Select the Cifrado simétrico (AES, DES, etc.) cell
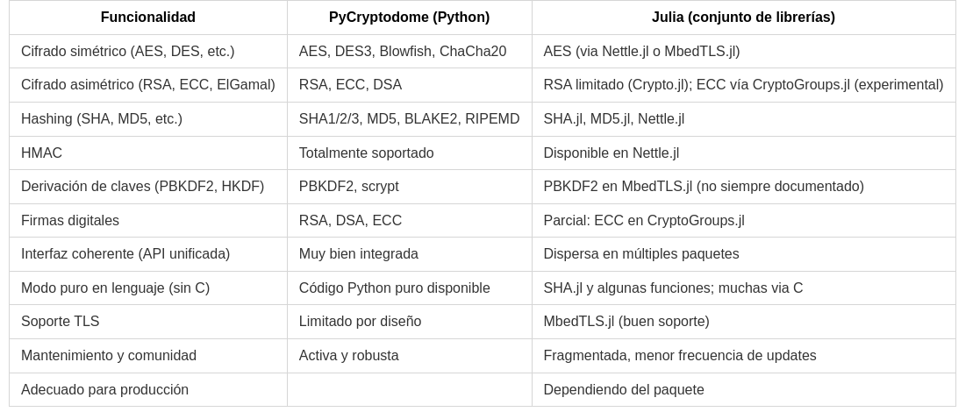 click(148, 51)
